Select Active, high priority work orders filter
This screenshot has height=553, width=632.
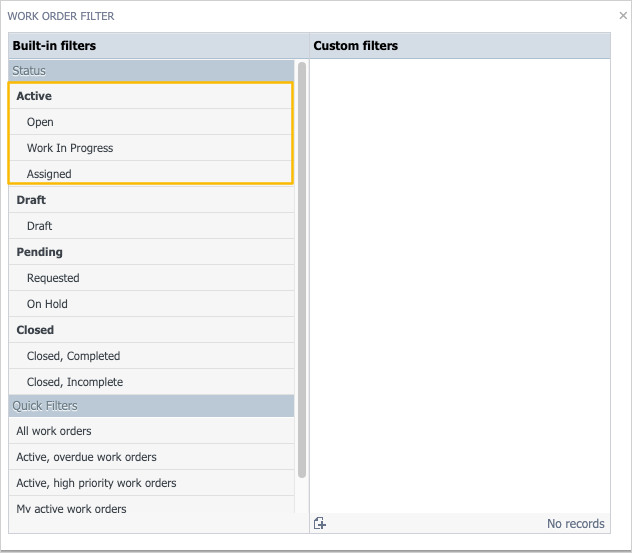[96, 483]
